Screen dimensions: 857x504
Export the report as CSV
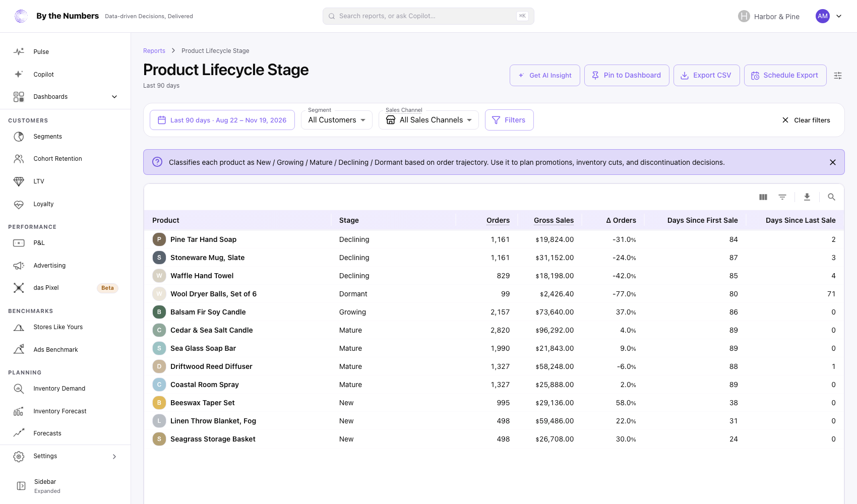[x=706, y=75]
